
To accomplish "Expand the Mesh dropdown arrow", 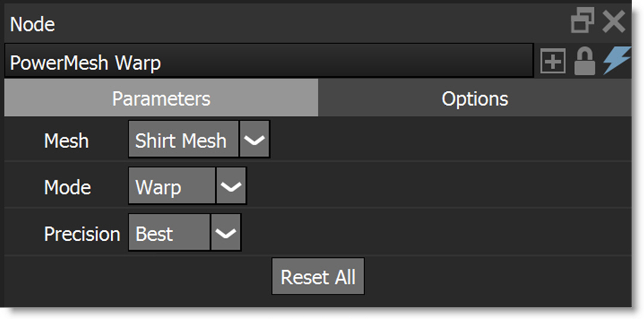I will click(x=254, y=140).
